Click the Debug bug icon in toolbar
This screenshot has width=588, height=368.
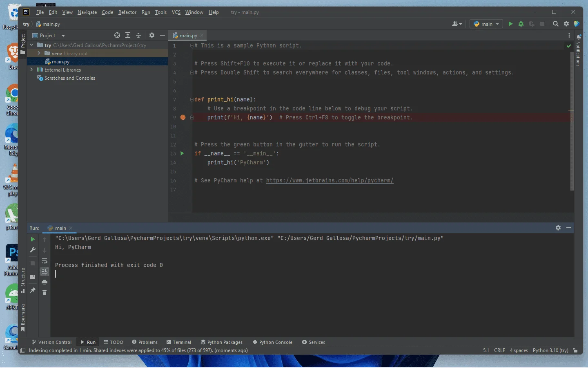tap(521, 24)
